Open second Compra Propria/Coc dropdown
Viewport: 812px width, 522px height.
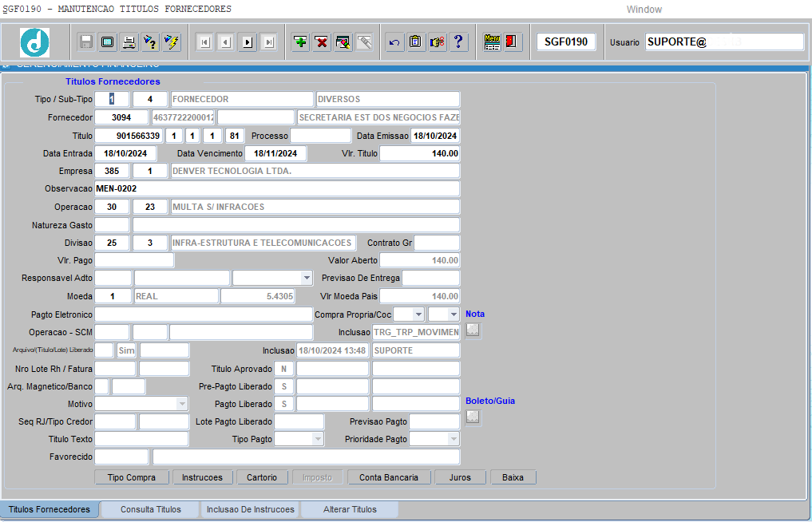coord(454,314)
